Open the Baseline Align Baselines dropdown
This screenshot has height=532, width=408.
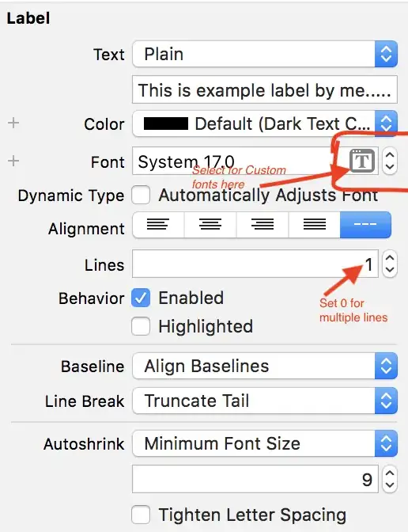click(x=265, y=366)
